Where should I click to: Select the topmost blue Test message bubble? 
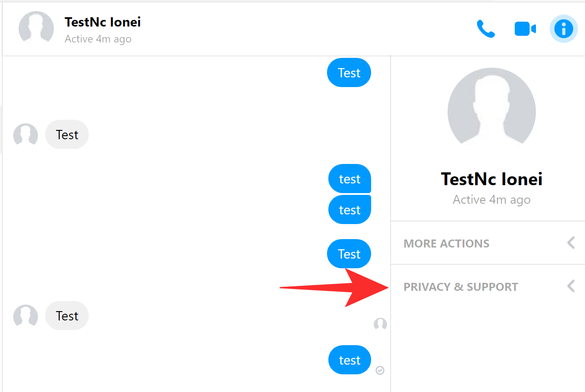(x=349, y=73)
